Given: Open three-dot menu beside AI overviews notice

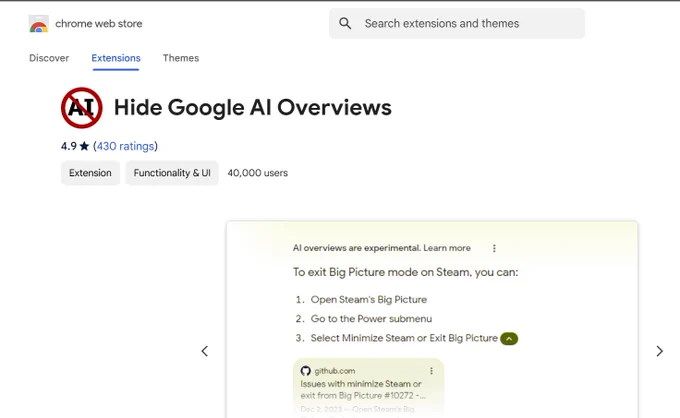Looking at the screenshot, I should [x=494, y=248].
